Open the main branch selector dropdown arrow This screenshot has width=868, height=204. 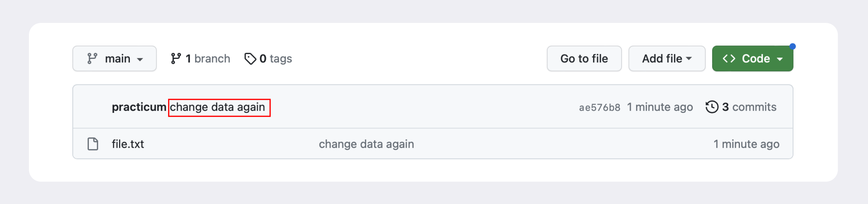click(x=140, y=59)
